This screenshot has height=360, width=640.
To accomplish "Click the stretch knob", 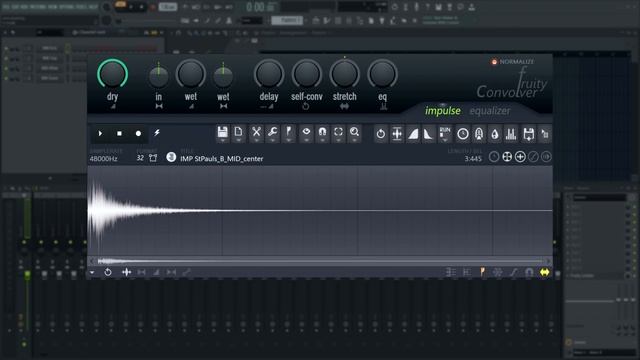I will pyautogui.click(x=344, y=74).
